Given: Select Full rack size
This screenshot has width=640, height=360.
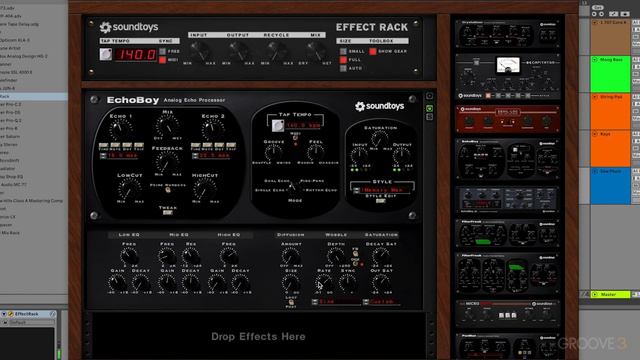Looking at the screenshot, I should (343, 60).
